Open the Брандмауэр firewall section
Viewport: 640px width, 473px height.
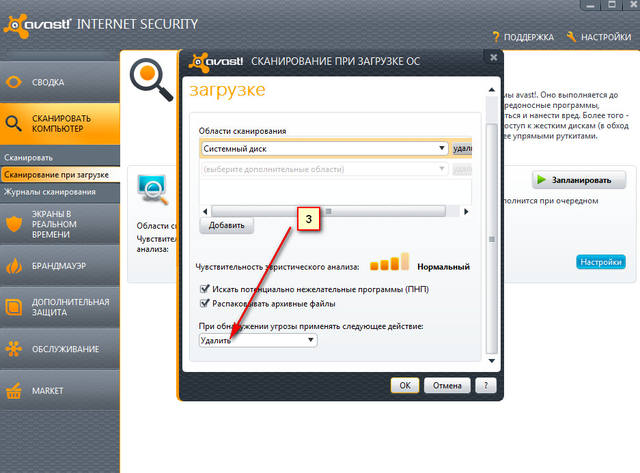pyautogui.click(x=60, y=266)
